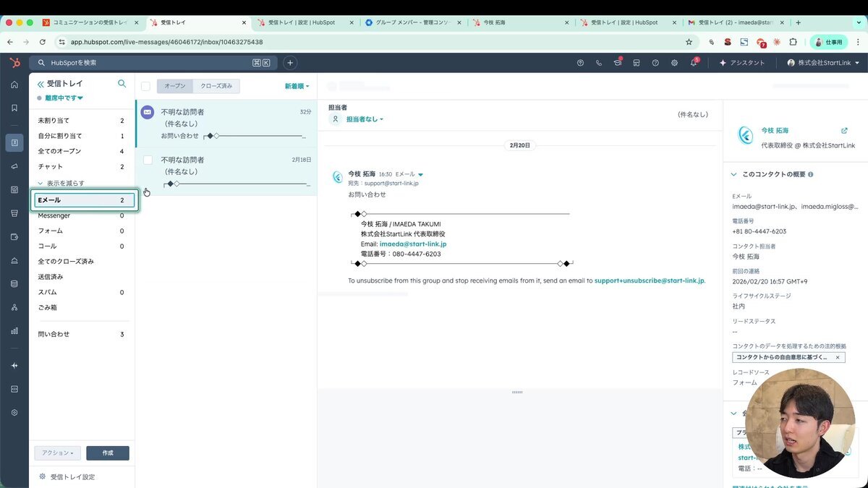Screen dimensions: 868x488
Task: Click the search magnifier in 受信トレイ sidebar
Action: (x=122, y=84)
